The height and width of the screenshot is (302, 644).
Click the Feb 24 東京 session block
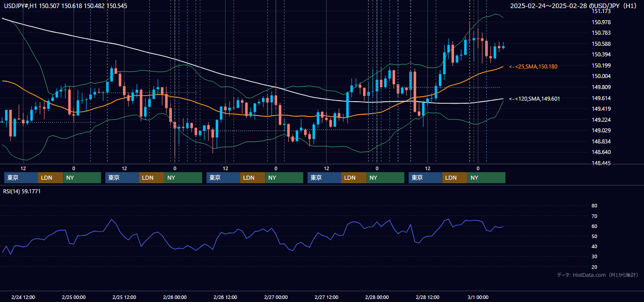21,178
